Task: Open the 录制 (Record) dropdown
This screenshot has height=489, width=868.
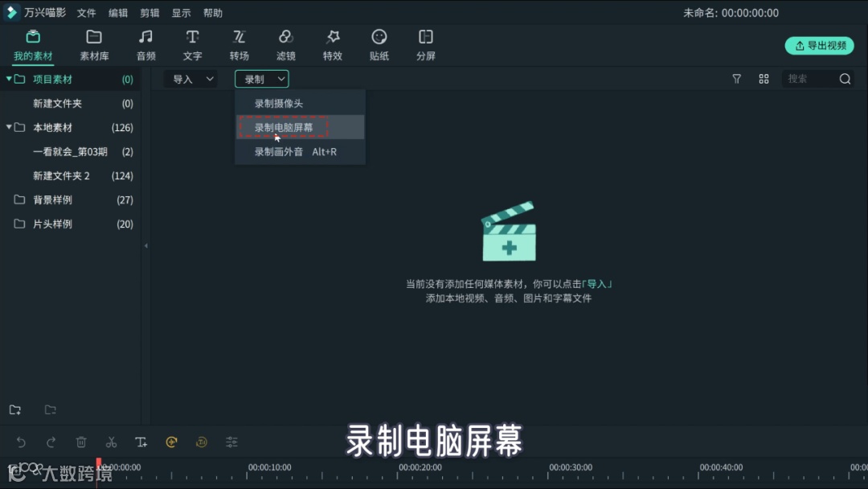Action: click(261, 79)
